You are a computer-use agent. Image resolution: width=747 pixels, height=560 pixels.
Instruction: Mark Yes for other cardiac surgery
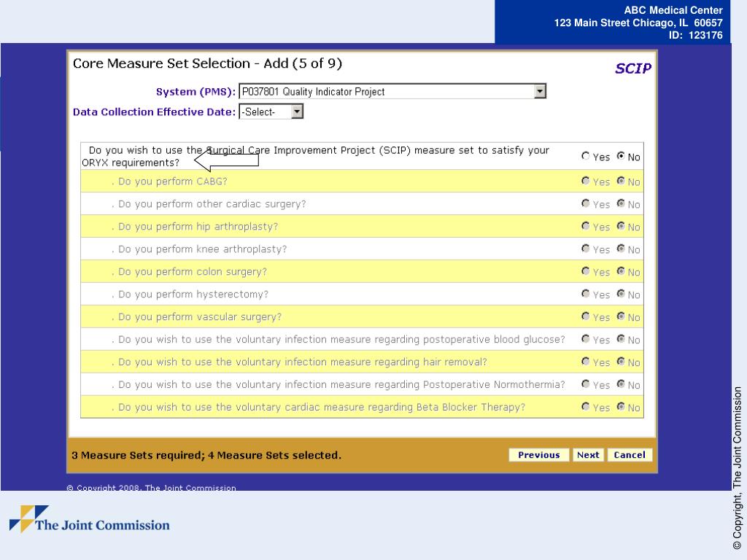point(586,203)
